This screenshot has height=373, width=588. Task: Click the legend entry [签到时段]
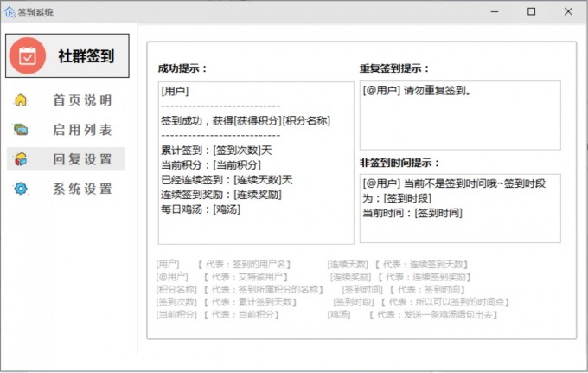[421, 302]
